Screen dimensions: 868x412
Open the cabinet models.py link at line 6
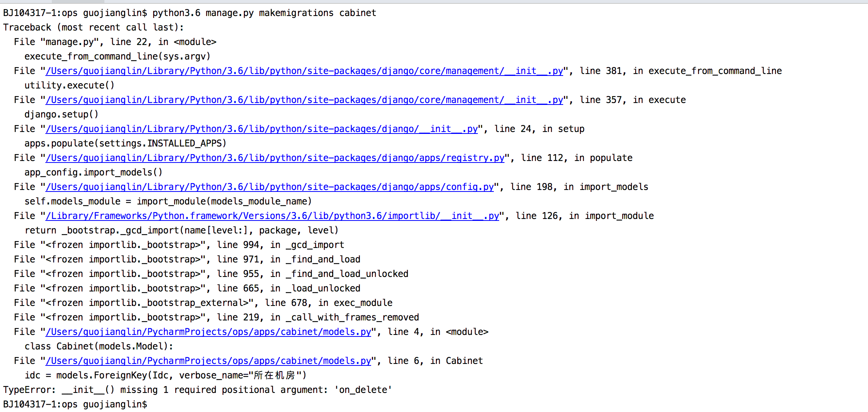click(208, 360)
